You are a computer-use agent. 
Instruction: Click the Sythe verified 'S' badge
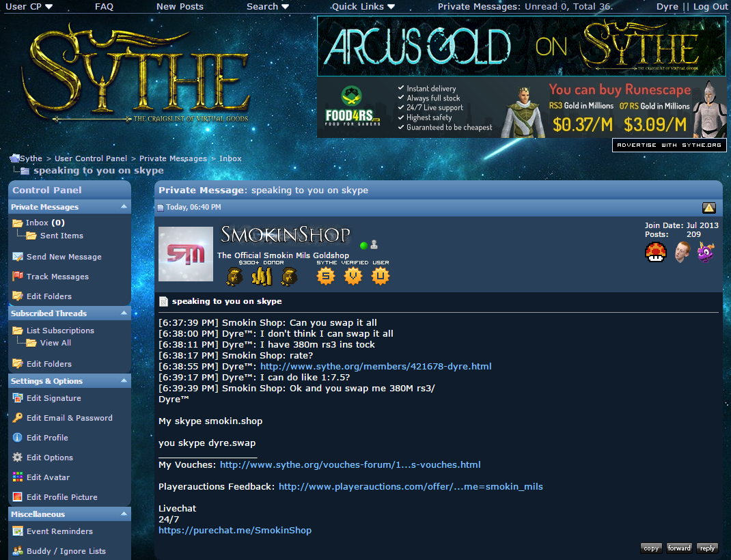[x=326, y=277]
